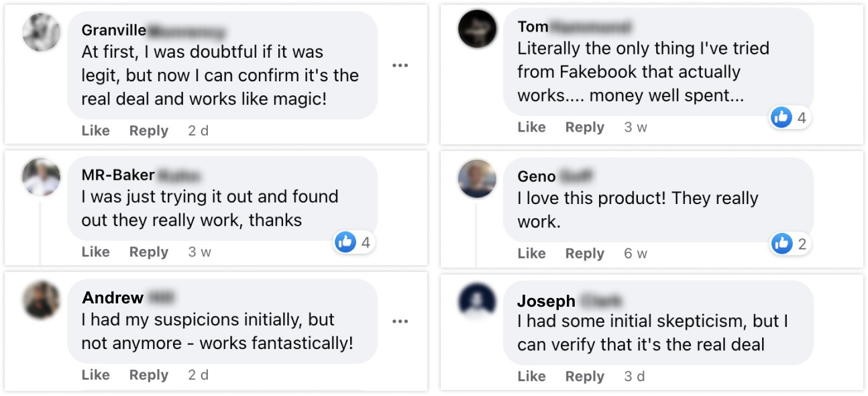Image resolution: width=868 pixels, height=396 pixels.
Task: Like MR-Baker's comment
Action: (x=95, y=252)
